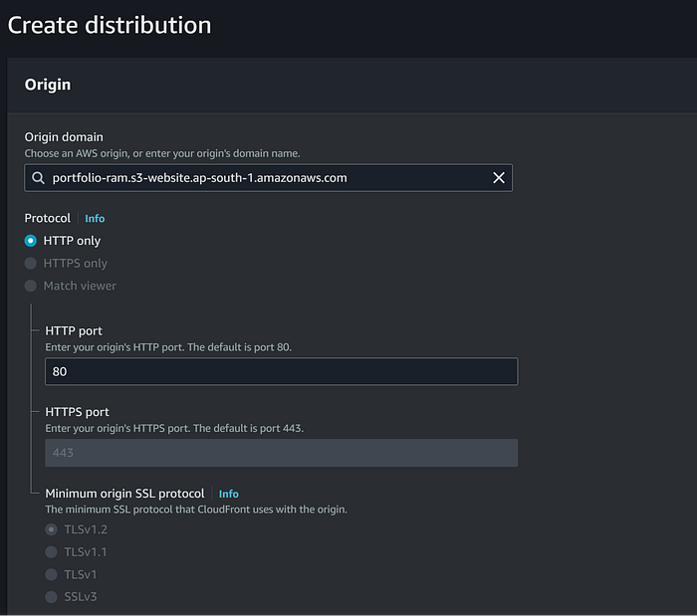Screen dimensions: 697x616
Task: Click the Origin section header
Action: (48, 85)
